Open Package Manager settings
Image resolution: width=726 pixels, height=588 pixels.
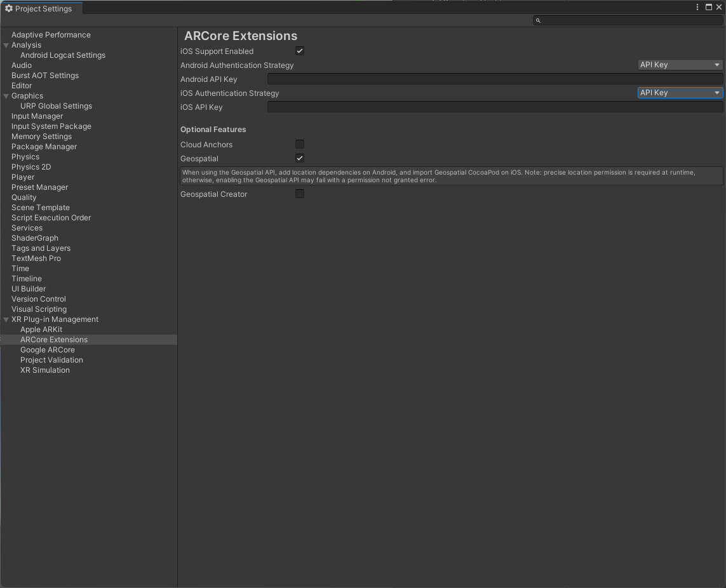coord(44,147)
